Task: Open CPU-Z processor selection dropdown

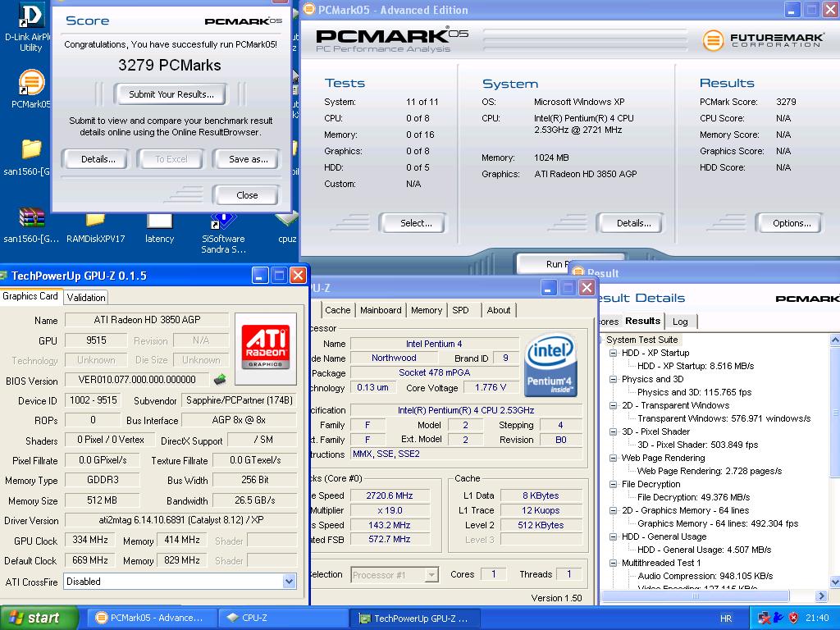Action: tap(431, 575)
